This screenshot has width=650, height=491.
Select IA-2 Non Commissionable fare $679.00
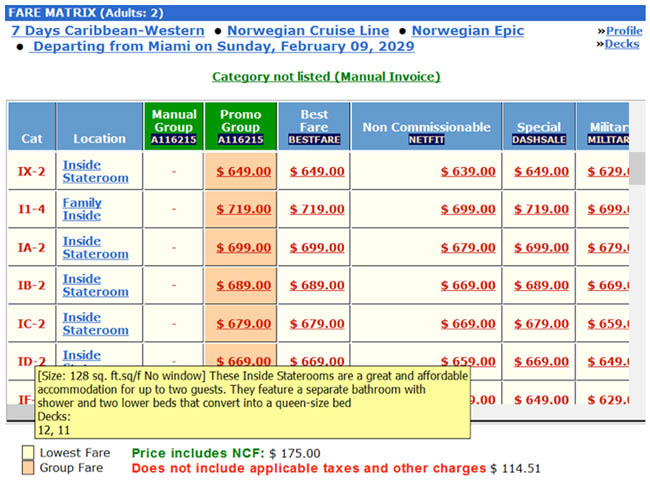pos(468,248)
